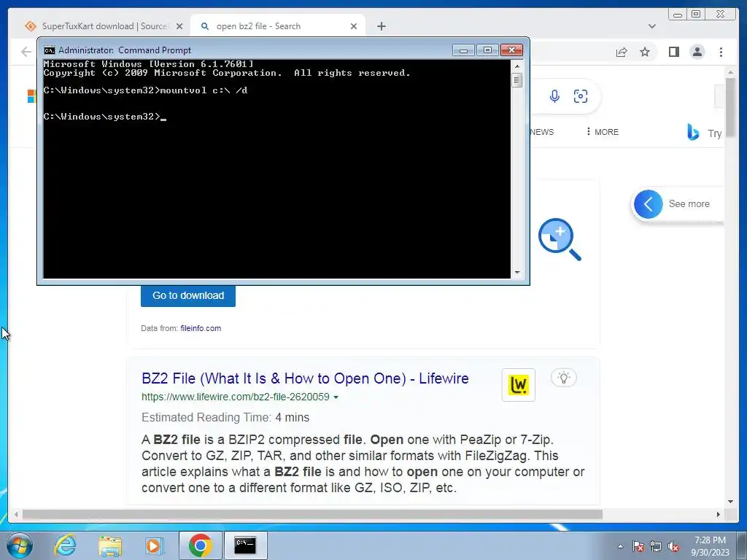This screenshot has height=560, width=747.
Task: Open the NEWS search category
Action: pos(542,132)
